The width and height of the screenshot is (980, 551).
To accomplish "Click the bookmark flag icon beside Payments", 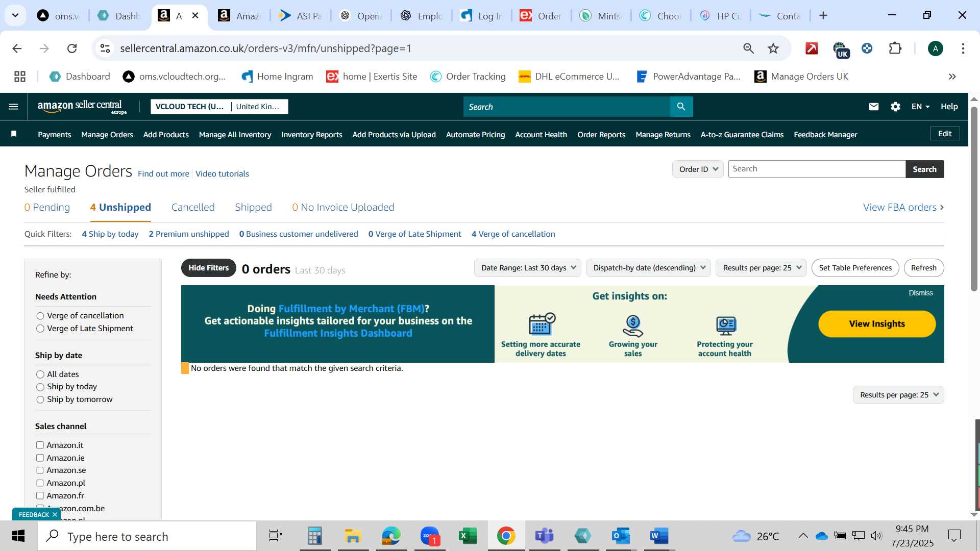I will [x=14, y=134].
